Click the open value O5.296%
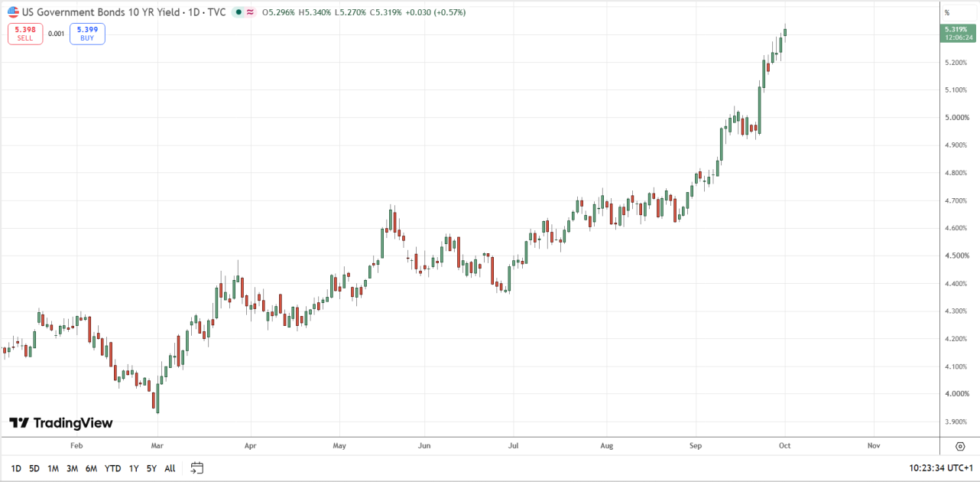980x482 pixels. [280, 12]
